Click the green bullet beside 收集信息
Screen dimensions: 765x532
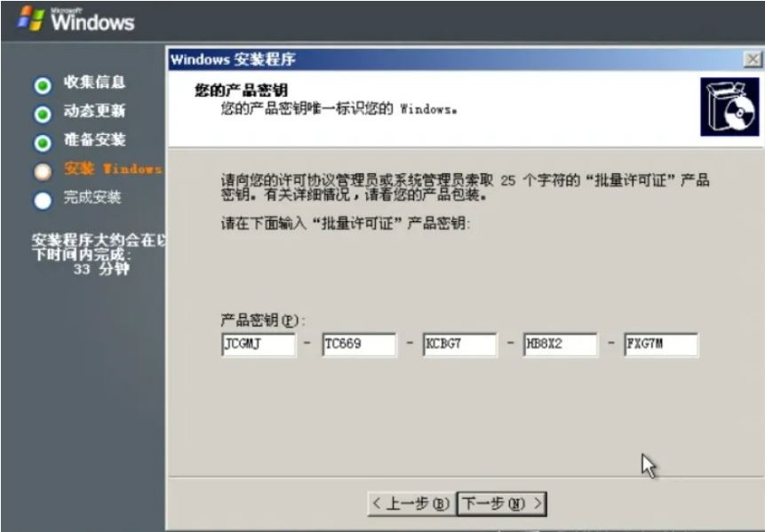point(43,85)
